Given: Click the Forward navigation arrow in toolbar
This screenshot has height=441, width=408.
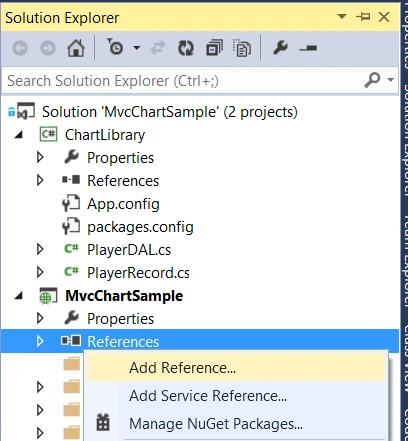Looking at the screenshot, I should point(48,49).
